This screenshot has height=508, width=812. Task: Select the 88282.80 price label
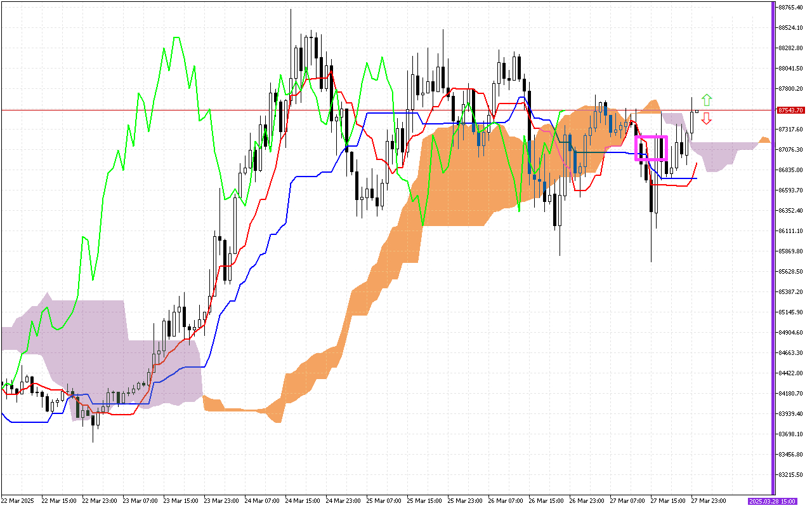tap(790, 48)
